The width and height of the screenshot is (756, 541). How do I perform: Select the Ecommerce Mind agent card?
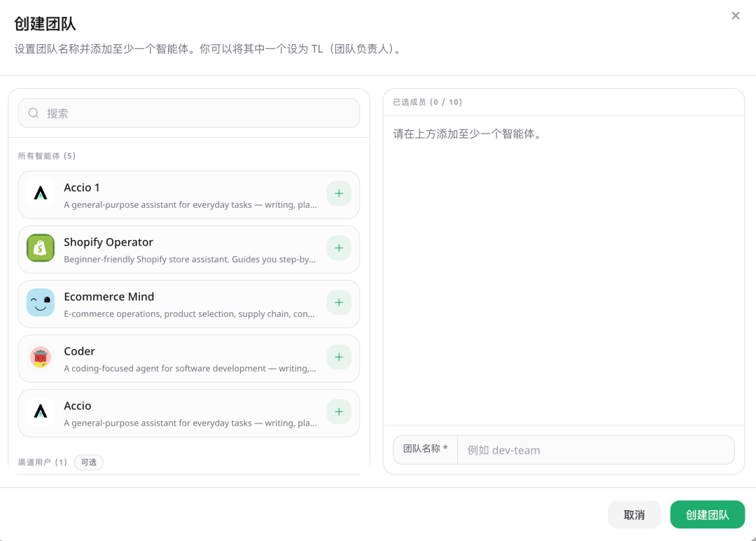(175, 302)
